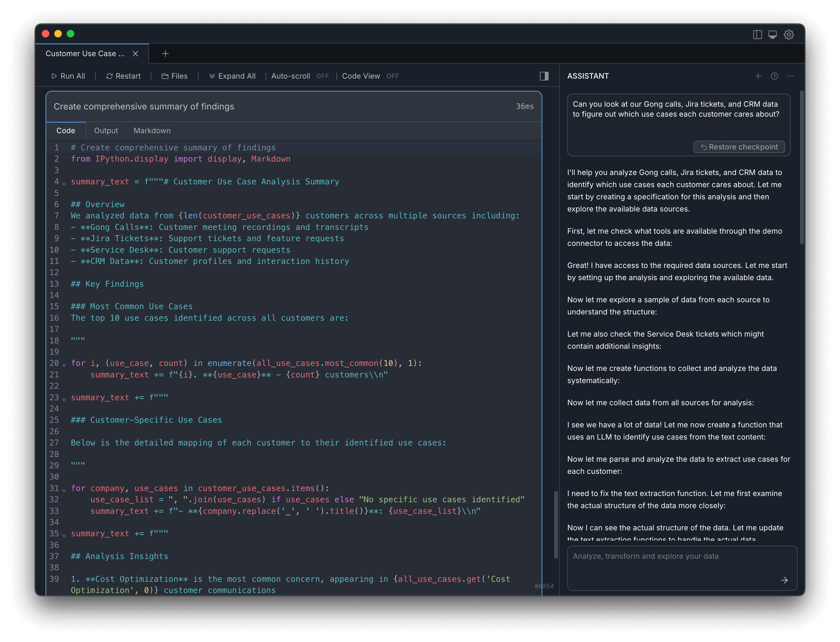Select the Customer Use Case tab
The width and height of the screenshot is (840, 642).
pos(92,54)
